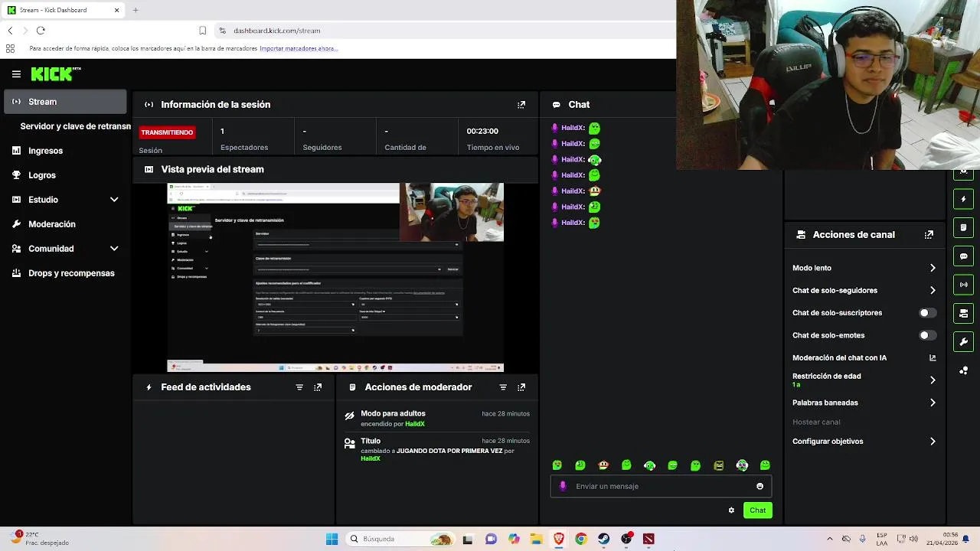Click the green Chat send button
The height and width of the screenshot is (551, 980).
point(757,510)
